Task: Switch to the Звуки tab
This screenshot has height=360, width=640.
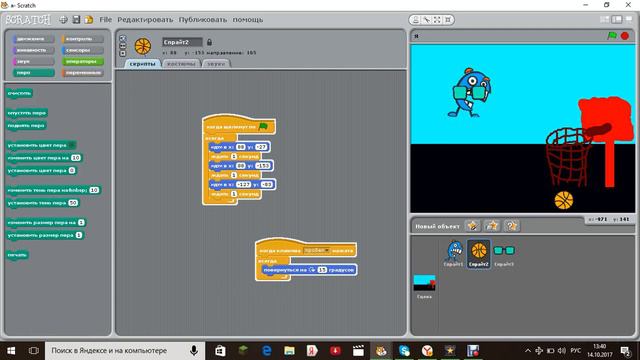Action: pyautogui.click(x=216, y=64)
